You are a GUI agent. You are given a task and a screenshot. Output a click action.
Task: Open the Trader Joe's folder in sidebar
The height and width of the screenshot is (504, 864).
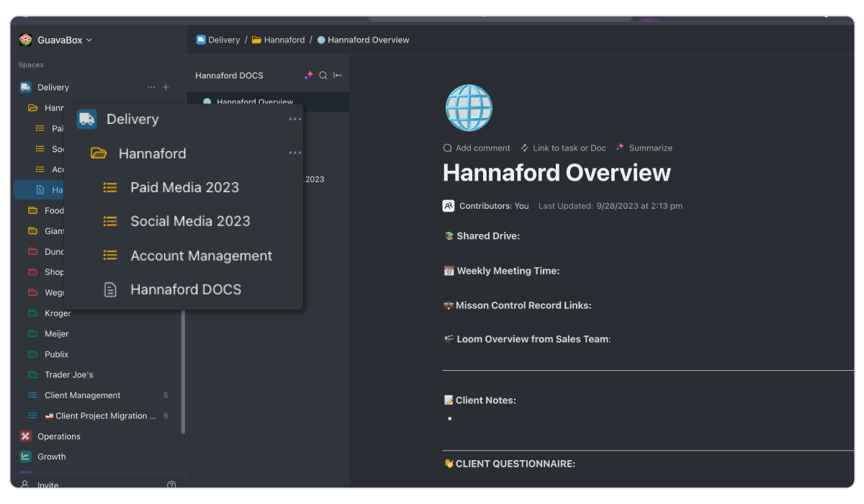pyautogui.click(x=68, y=374)
